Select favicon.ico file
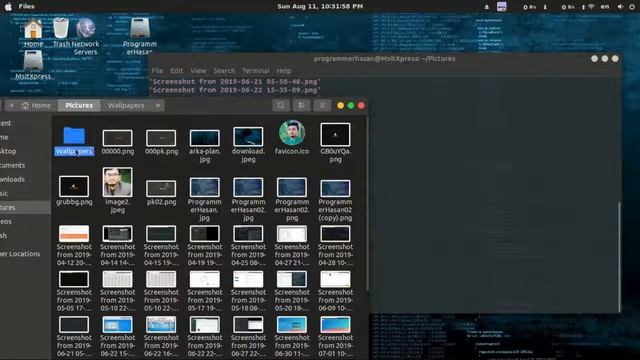This screenshot has width=640, height=360. [292, 133]
